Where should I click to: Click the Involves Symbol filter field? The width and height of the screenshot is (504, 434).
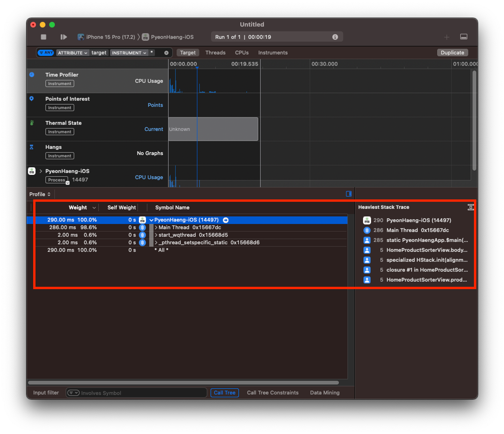coord(141,393)
